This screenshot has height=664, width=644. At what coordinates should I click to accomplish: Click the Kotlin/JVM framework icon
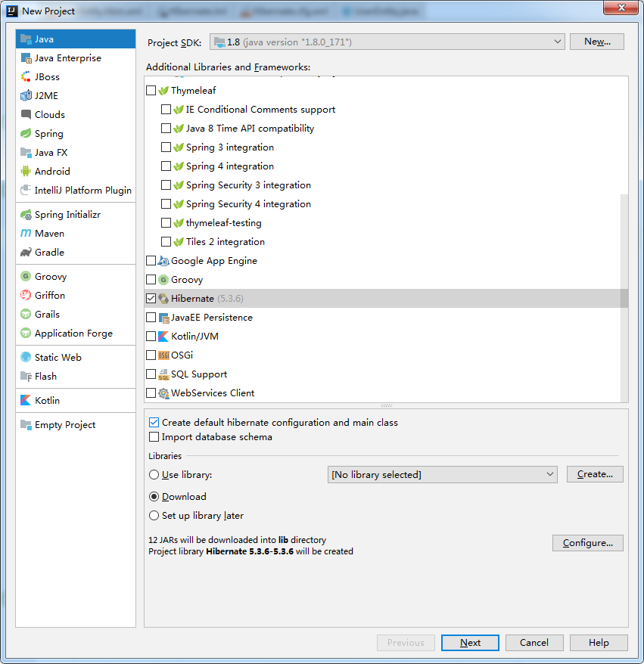click(x=163, y=337)
